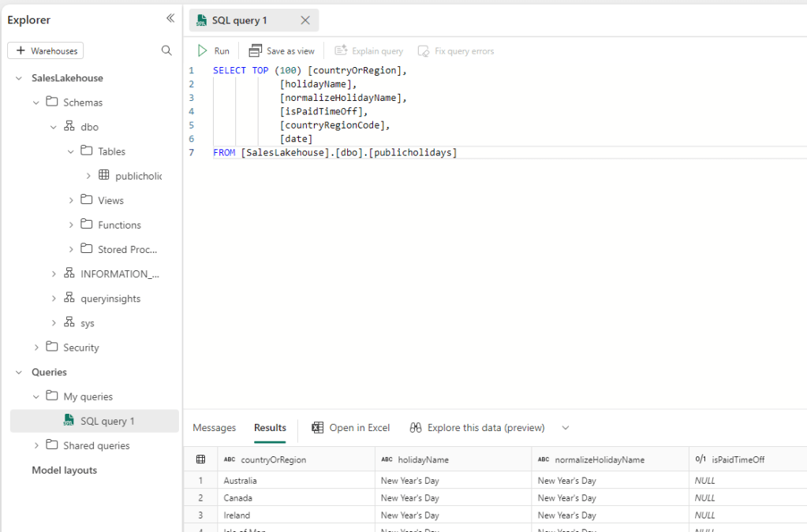807x532 pixels.
Task: Close the SQL query 1 tab
Action: [x=305, y=20]
